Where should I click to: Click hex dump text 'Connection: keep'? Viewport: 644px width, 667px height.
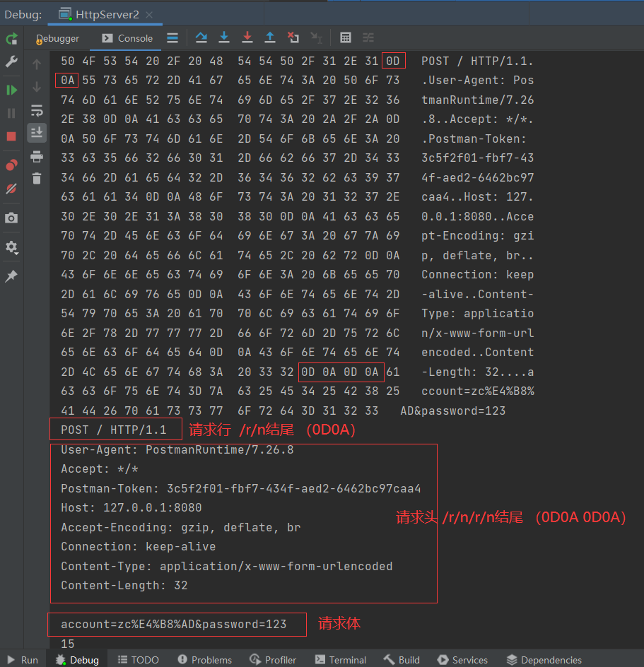pos(478,275)
